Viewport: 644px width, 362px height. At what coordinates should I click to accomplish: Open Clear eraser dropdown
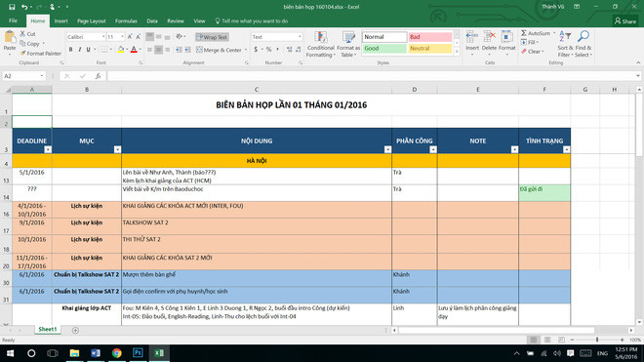click(533, 52)
